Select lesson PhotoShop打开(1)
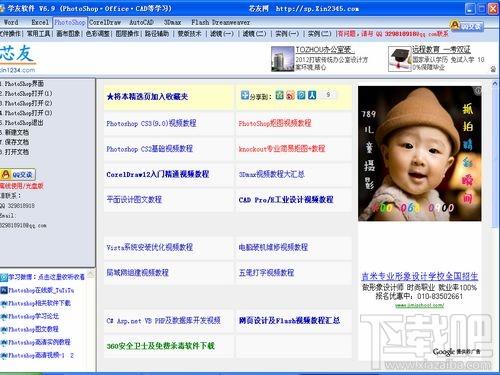Screen dimensions: 500x375 click(x=27, y=93)
